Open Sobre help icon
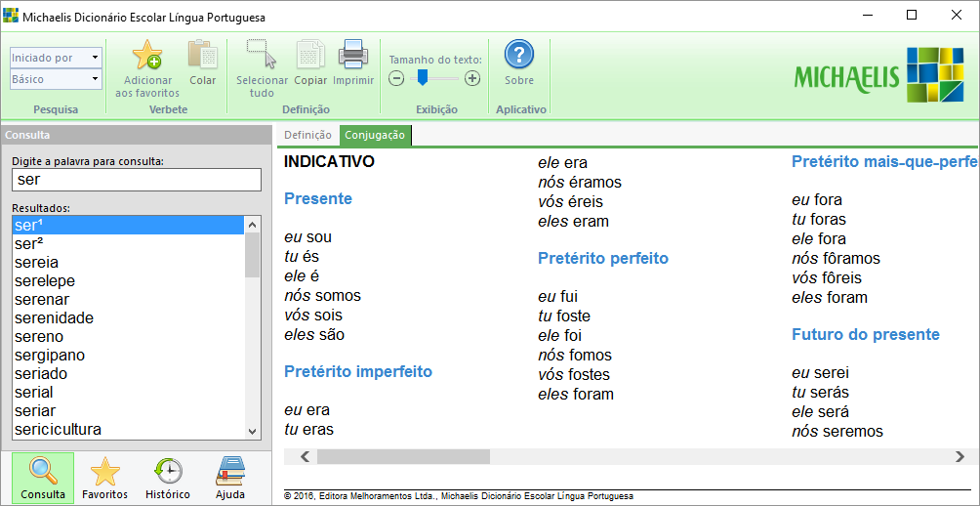 (518, 55)
